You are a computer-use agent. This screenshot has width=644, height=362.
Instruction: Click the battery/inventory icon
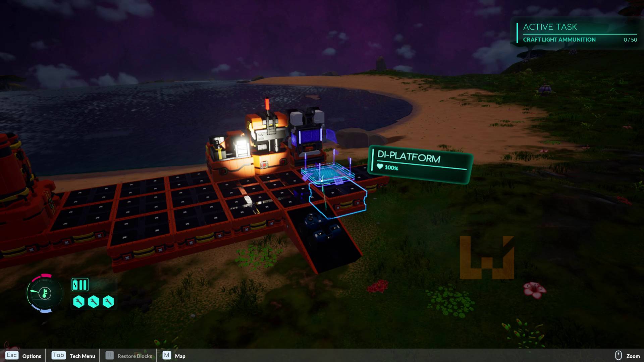tap(79, 285)
